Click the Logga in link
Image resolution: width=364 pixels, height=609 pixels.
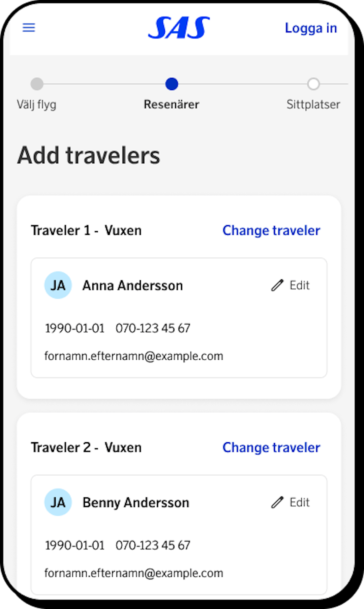tap(311, 28)
